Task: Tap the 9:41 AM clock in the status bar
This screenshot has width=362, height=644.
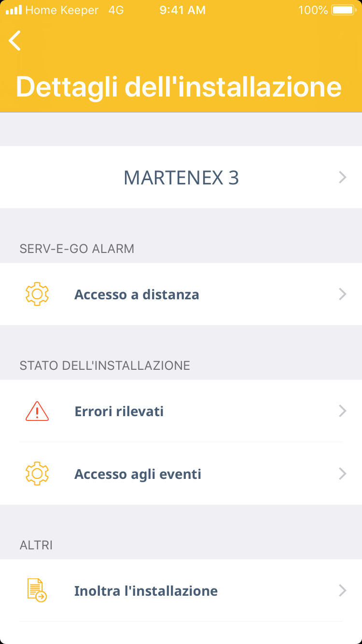Action: (x=182, y=10)
